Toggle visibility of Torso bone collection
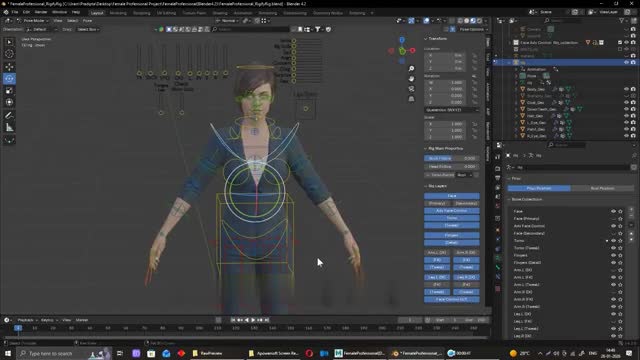Screen dimensions: 640x360 [613, 241]
